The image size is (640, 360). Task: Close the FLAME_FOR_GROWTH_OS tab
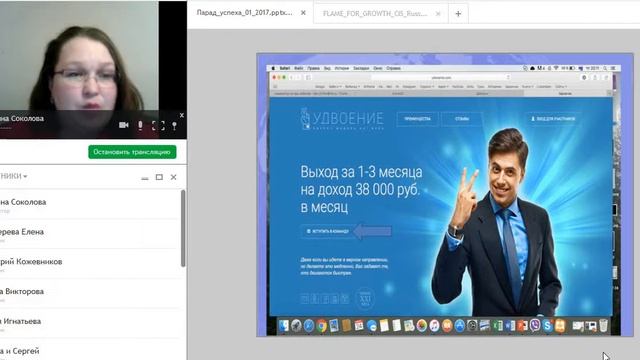pyautogui.click(x=438, y=13)
